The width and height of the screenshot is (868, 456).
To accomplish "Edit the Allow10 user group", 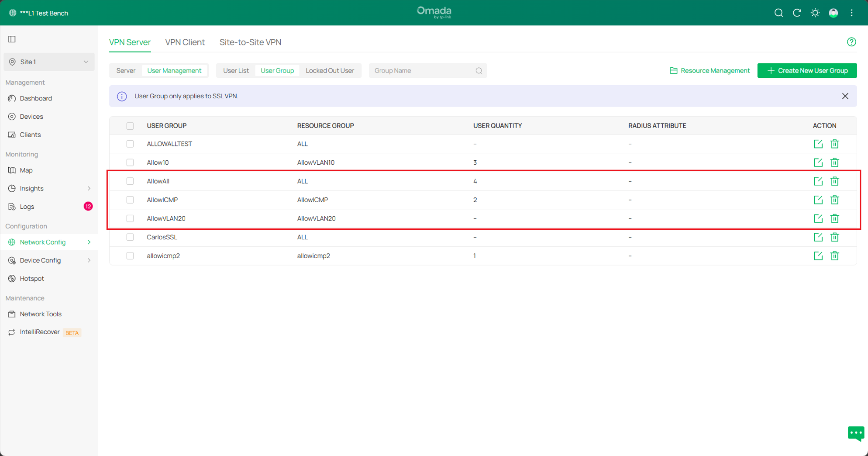I will [x=818, y=162].
